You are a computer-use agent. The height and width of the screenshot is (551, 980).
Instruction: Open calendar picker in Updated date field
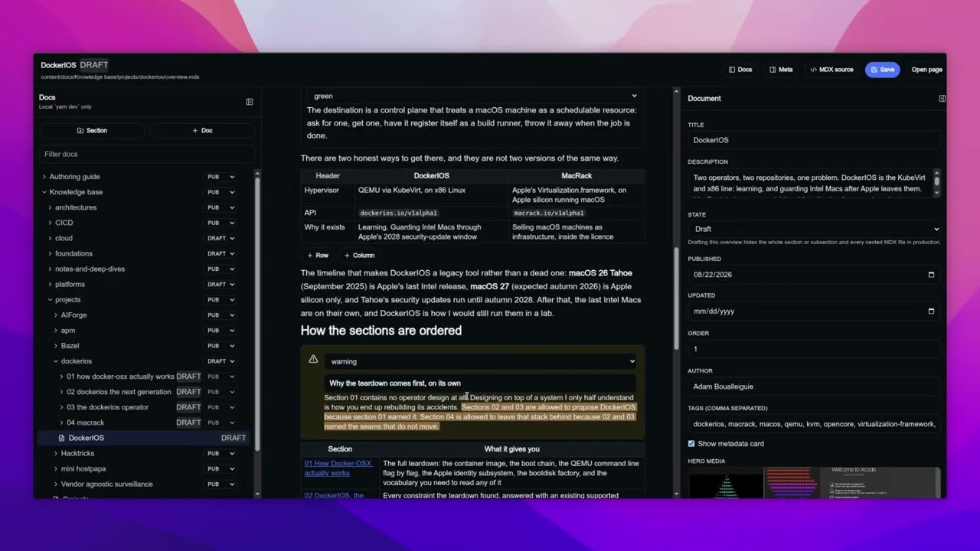[931, 311]
